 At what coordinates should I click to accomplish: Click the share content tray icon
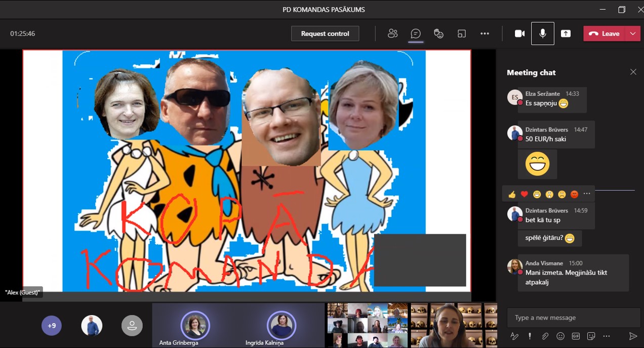pyautogui.click(x=566, y=33)
